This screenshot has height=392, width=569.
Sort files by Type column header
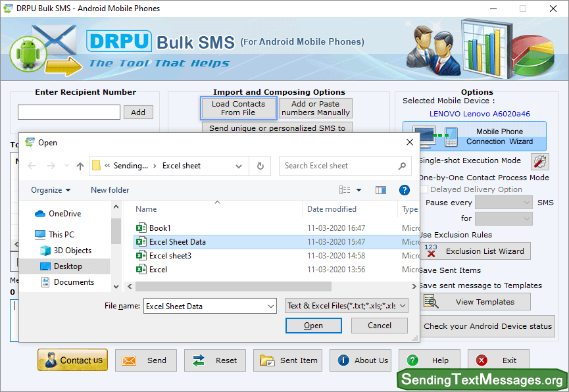point(410,209)
